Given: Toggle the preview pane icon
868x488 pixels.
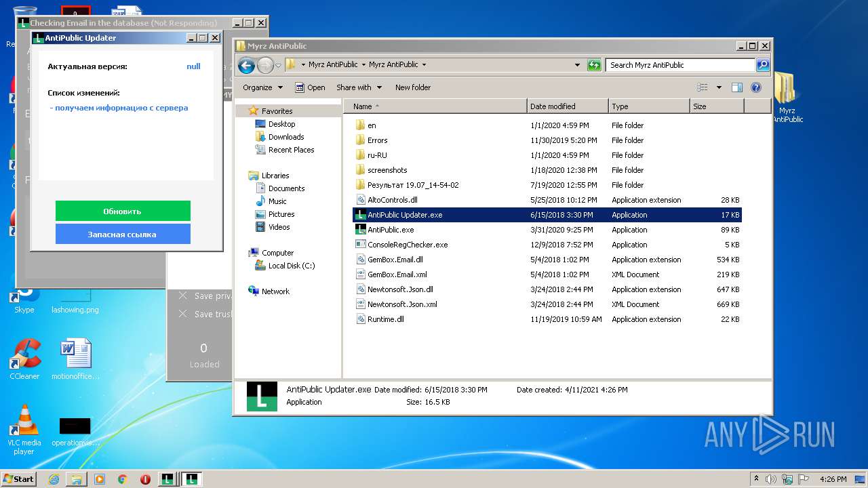Looking at the screenshot, I should 737,87.
